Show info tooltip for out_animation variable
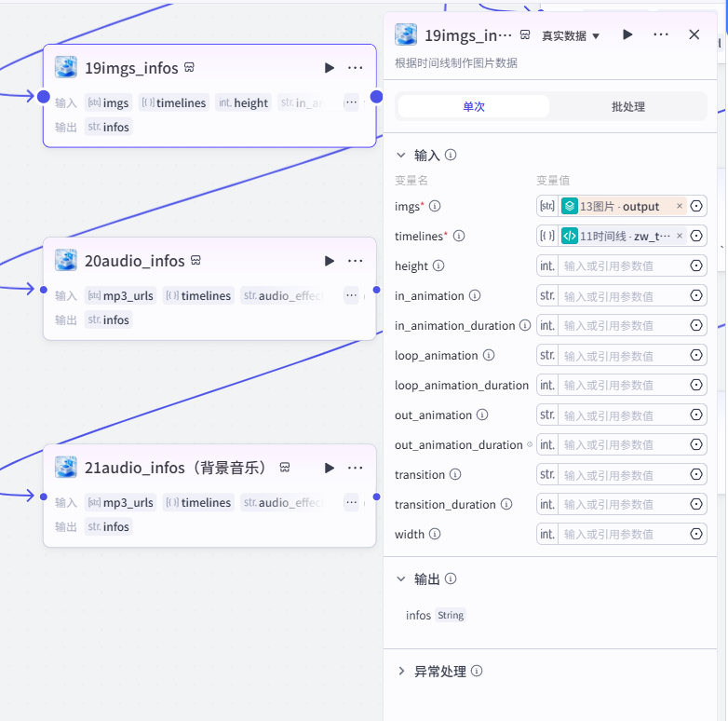 pos(482,415)
